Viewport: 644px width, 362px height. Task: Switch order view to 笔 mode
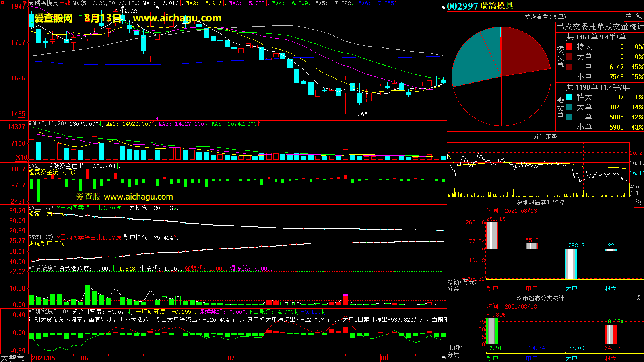pos(639,16)
